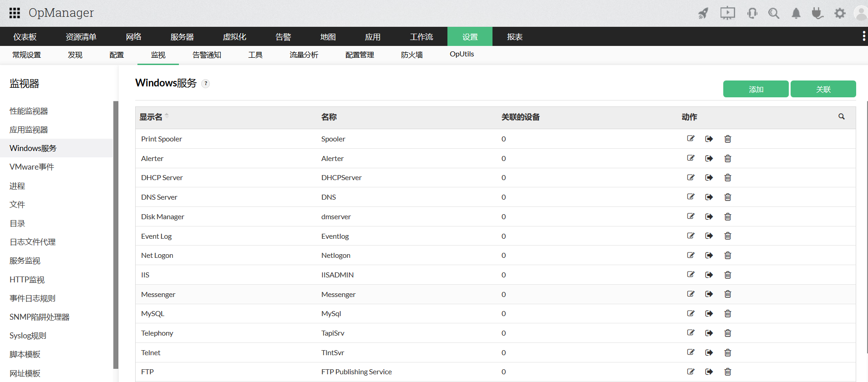868x382 pixels.
Task: Click the green 添加 button
Action: point(756,89)
